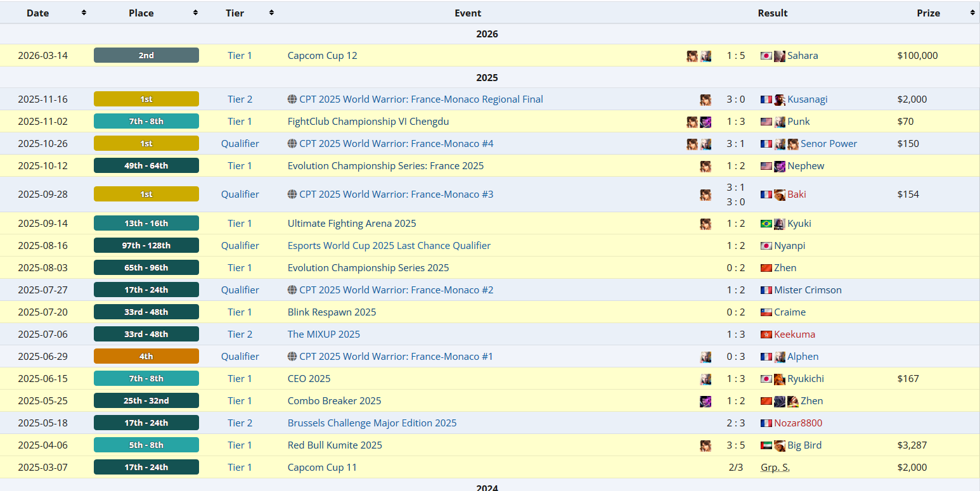
Task: Click the character icon beside Nephew's name
Action: coord(780,166)
